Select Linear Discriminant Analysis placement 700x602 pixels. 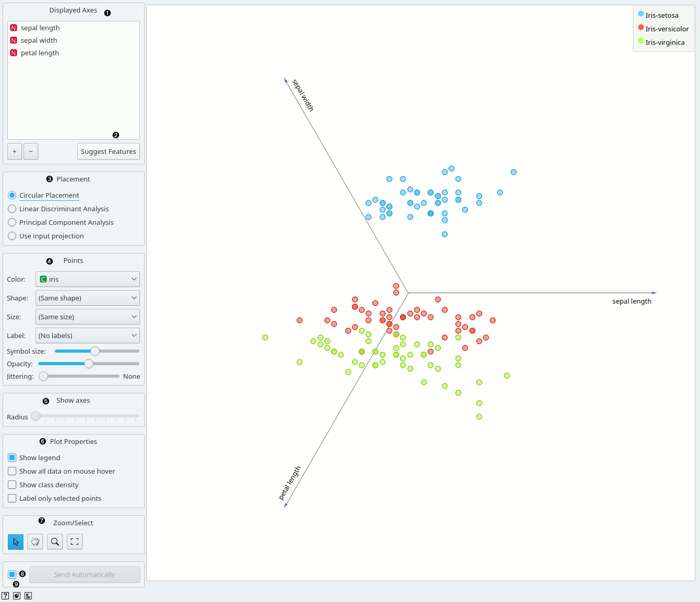(12, 209)
